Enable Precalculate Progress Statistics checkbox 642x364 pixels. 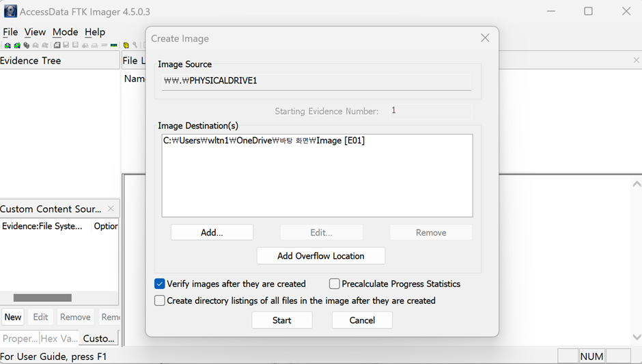pyautogui.click(x=335, y=283)
